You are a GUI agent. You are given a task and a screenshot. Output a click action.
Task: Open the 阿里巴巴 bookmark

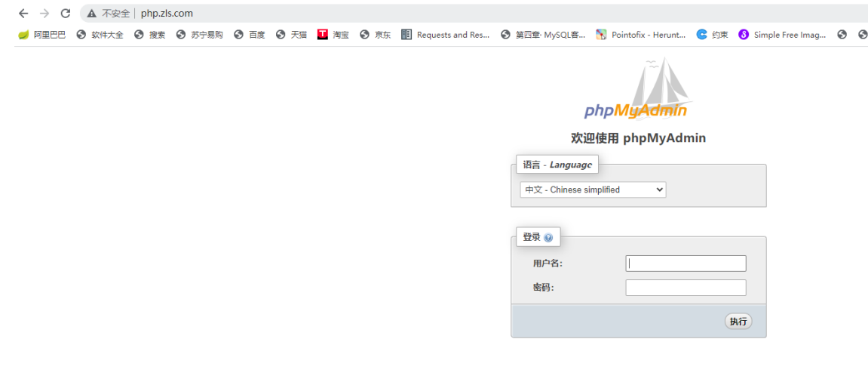pos(42,35)
